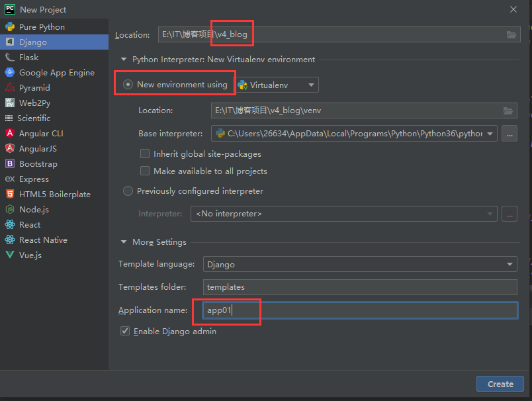The height and width of the screenshot is (401, 532).
Task: Enable Inherit global site-packages checkbox
Action: pyautogui.click(x=145, y=154)
